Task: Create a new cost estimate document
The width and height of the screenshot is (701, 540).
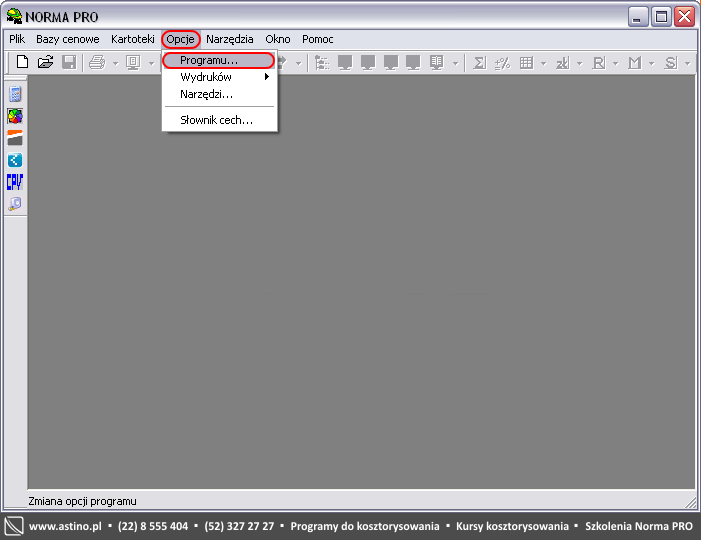Action: tap(22, 62)
